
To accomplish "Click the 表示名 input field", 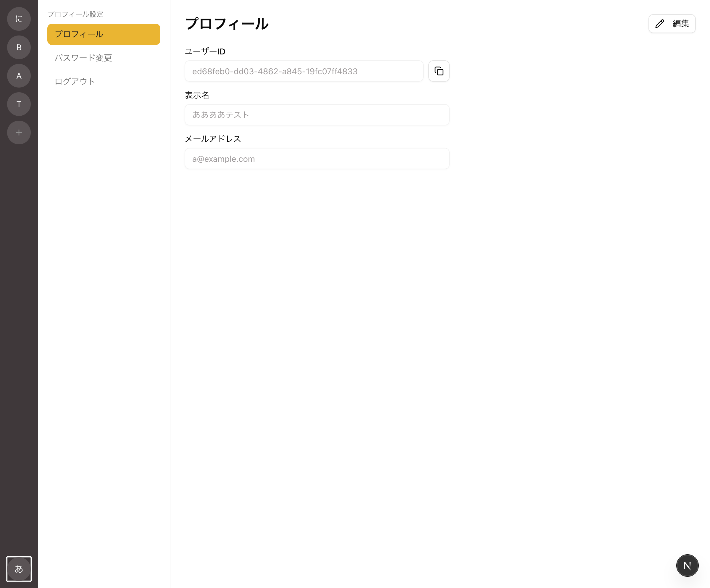I will coord(317,114).
